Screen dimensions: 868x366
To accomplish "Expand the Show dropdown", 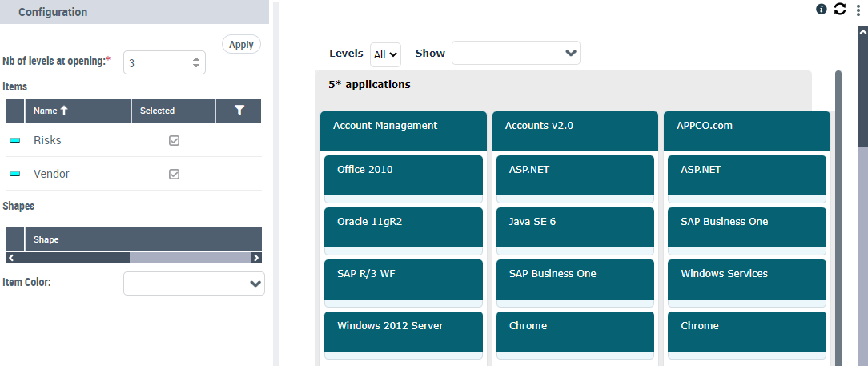I will click(x=516, y=54).
